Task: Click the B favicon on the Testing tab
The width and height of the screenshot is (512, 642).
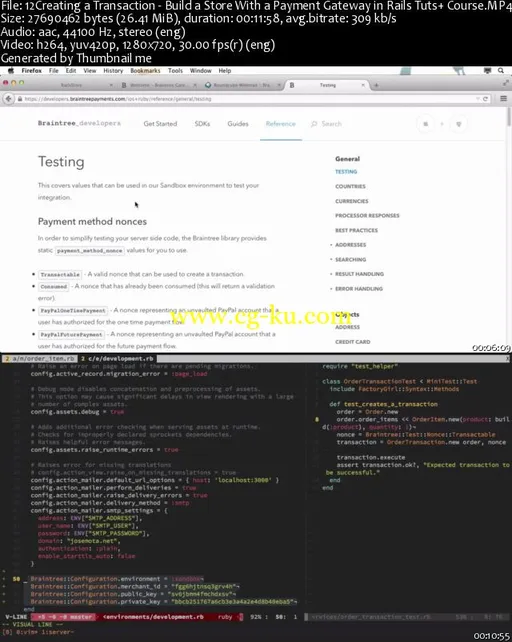Action: [292, 85]
